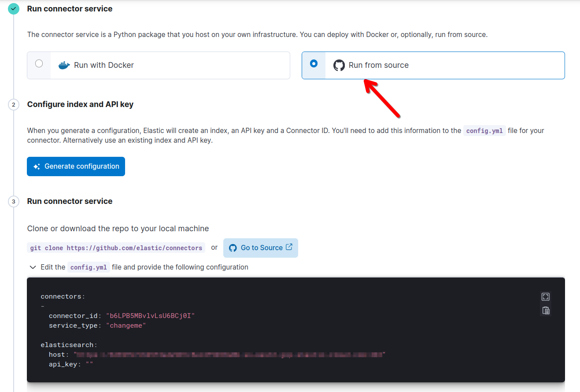
Task: Click the GitHub icon beside Run from source
Action: (339, 65)
